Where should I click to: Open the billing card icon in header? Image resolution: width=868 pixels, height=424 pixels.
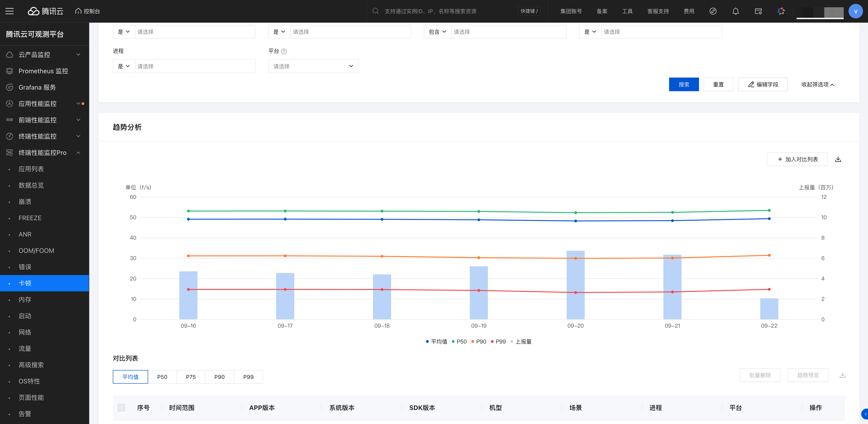pyautogui.click(x=758, y=11)
